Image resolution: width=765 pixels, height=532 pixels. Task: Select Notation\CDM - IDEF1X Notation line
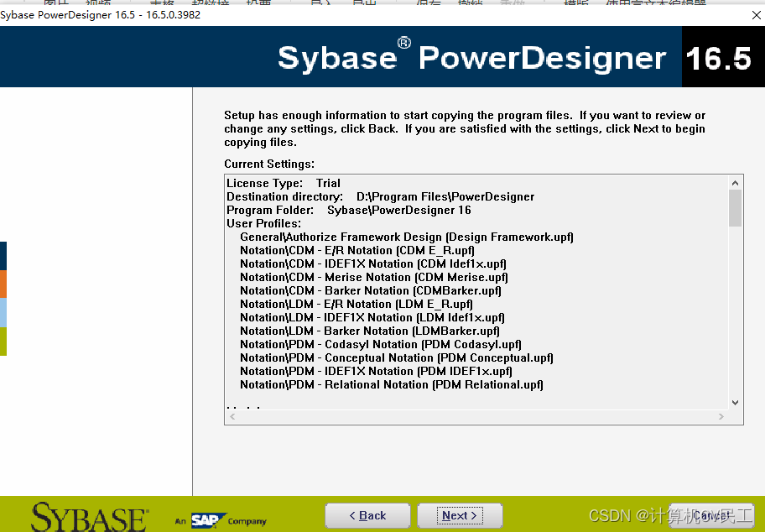click(373, 264)
